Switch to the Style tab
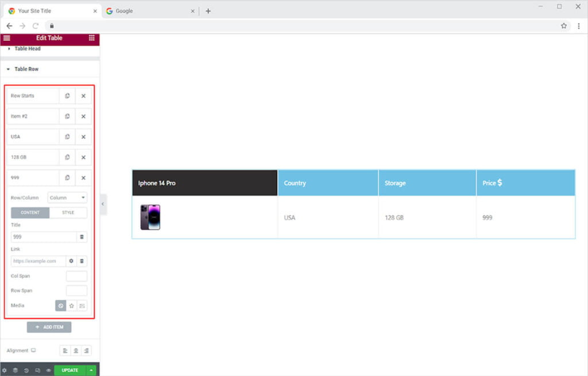Image resolution: width=588 pixels, height=376 pixels. 68,213
